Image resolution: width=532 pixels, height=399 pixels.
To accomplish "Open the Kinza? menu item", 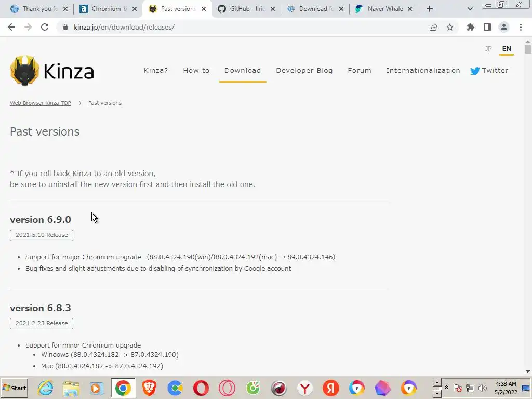I will pos(156,71).
